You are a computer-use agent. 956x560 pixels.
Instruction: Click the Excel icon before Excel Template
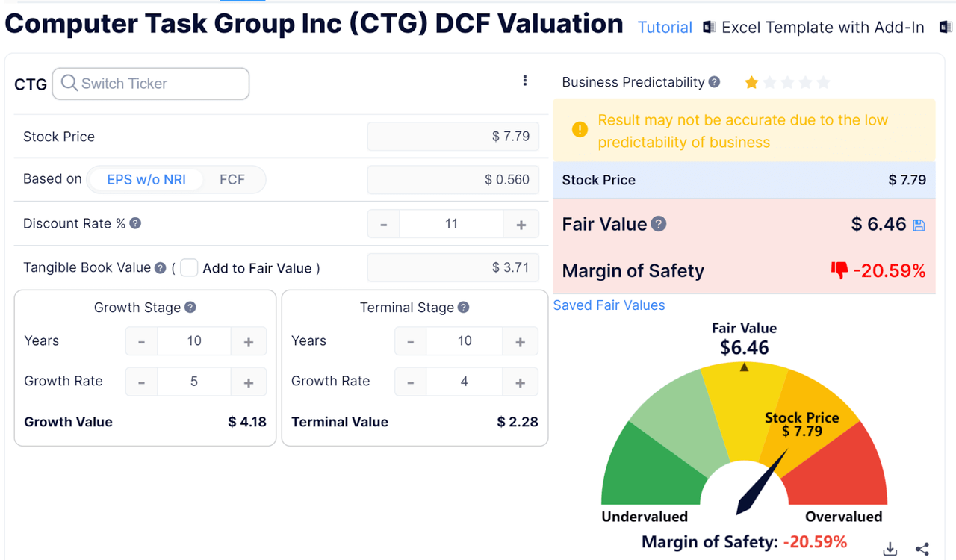[x=709, y=28]
